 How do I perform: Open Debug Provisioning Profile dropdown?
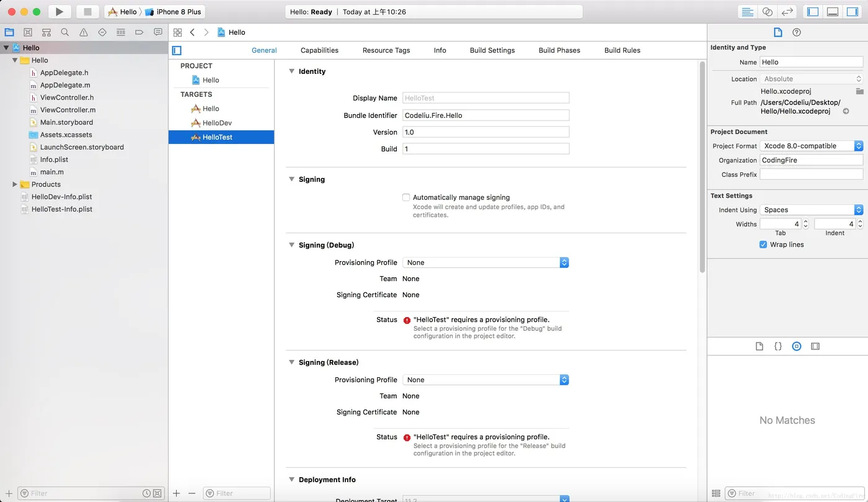485,262
